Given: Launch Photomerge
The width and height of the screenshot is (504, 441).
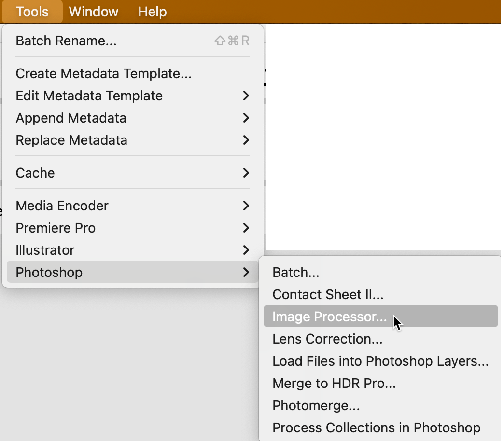Looking at the screenshot, I should pyautogui.click(x=316, y=405).
